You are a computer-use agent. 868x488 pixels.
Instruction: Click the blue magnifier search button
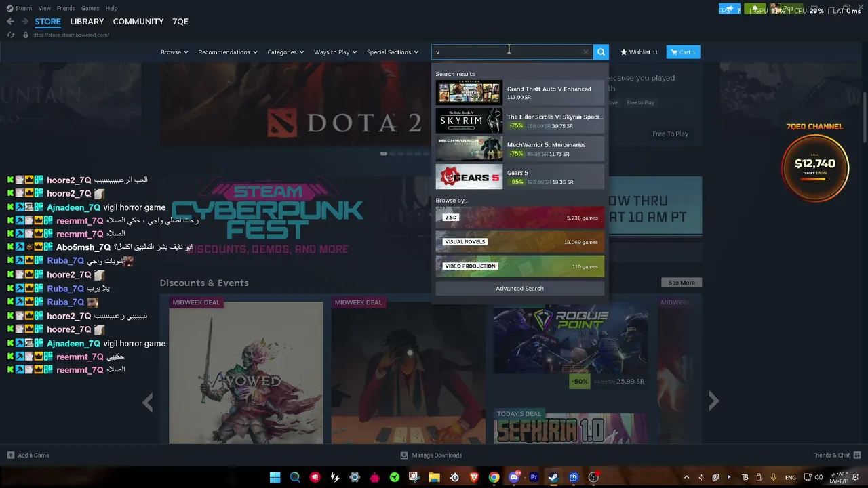tap(601, 52)
